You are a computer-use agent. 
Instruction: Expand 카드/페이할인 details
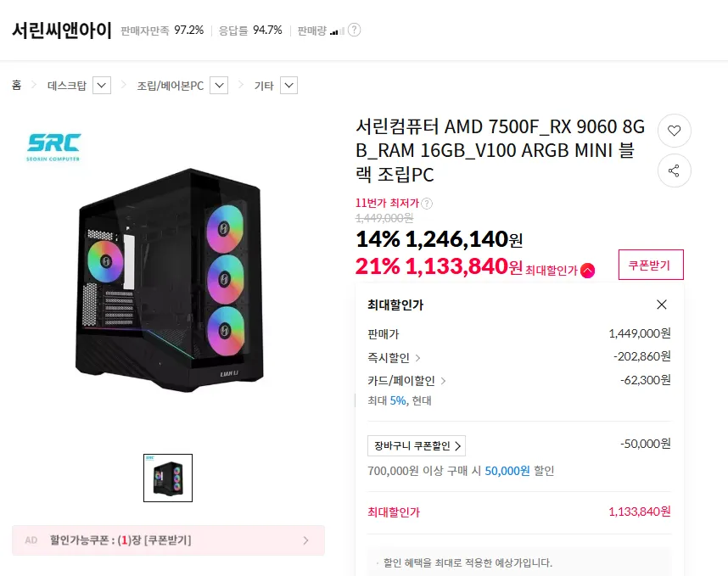tap(407, 381)
